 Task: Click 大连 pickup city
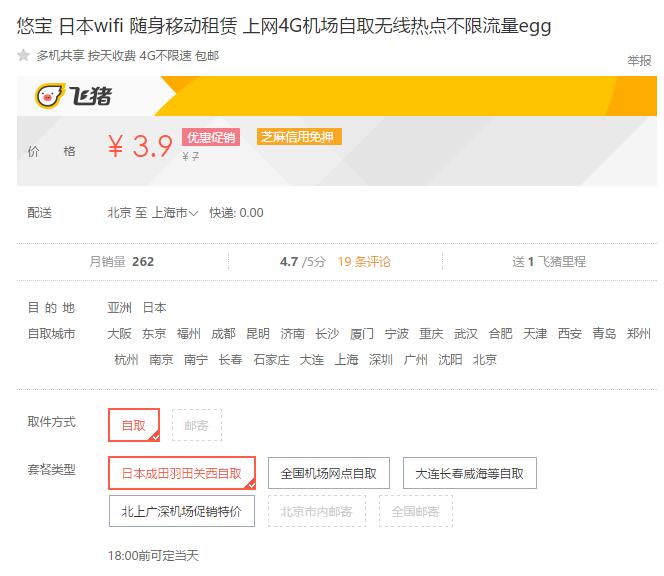click(x=312, y=360)
